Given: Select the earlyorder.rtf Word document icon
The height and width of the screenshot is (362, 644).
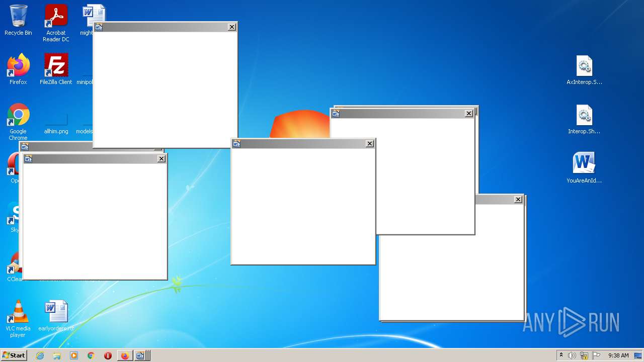Looking at the screenshot, I should (x=56, y=316).
